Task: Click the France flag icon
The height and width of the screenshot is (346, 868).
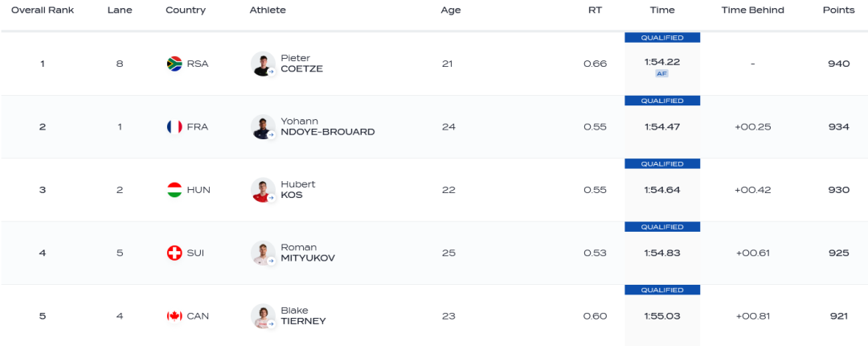Action: (174, 127)
